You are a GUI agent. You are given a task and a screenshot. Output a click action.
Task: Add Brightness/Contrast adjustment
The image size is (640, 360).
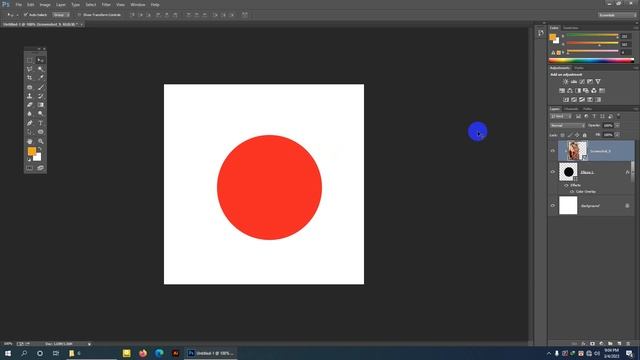(566, 82)
